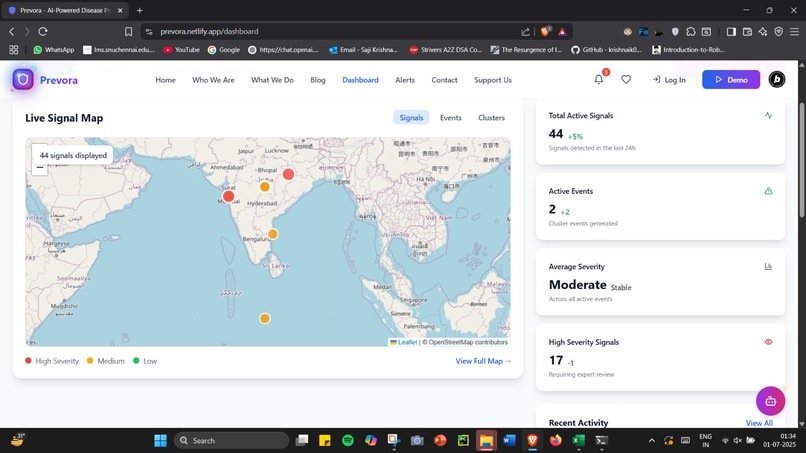Click the orange marker in the Indian Ocean
The image size is (806, 453).
(265, 318)
